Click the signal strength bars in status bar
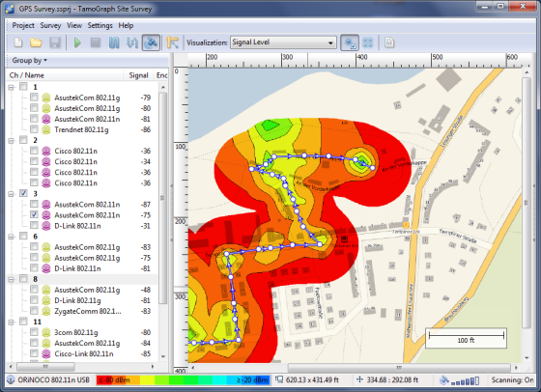The width and height of the screenshot is (541, 392). (465, 381)
